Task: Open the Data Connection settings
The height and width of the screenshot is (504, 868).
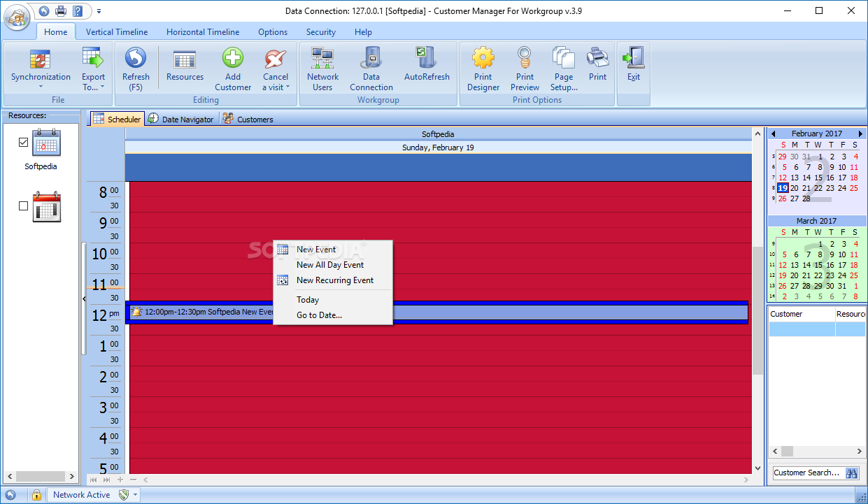Action: [x=371, y=69]
